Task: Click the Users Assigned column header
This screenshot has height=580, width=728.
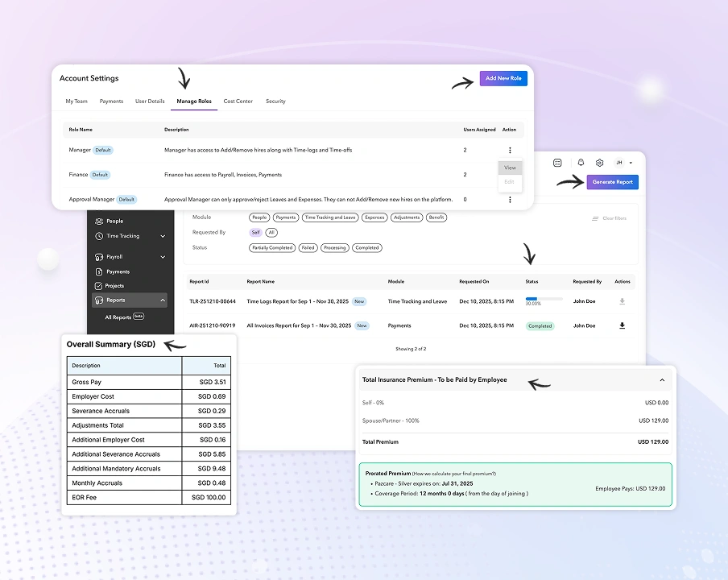Action: (480, 130)
